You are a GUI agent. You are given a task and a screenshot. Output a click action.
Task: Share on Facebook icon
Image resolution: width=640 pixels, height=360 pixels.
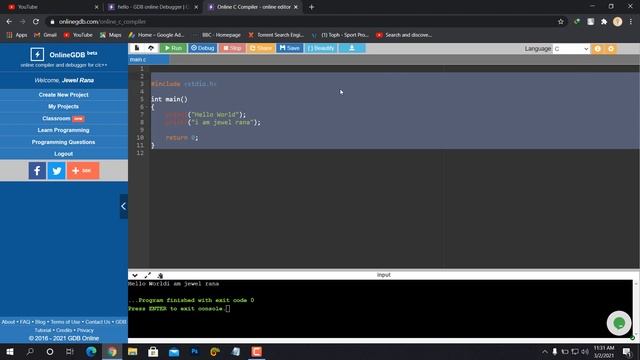37,171
